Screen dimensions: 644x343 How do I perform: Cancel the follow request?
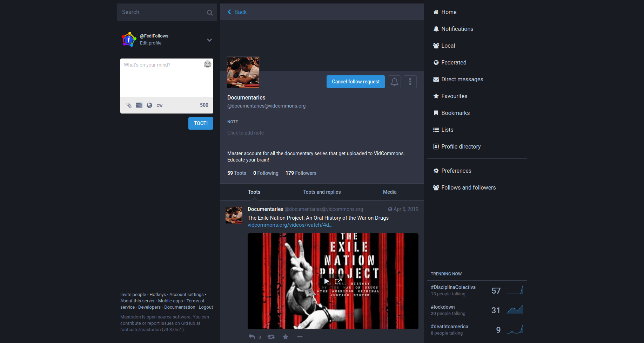(x=356, y=82)
